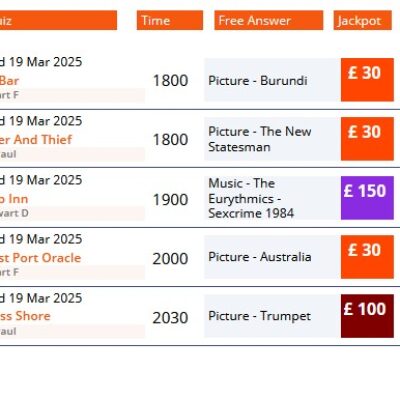
Task: Click the 1900 time entry
Action: (x=170, y=200)
